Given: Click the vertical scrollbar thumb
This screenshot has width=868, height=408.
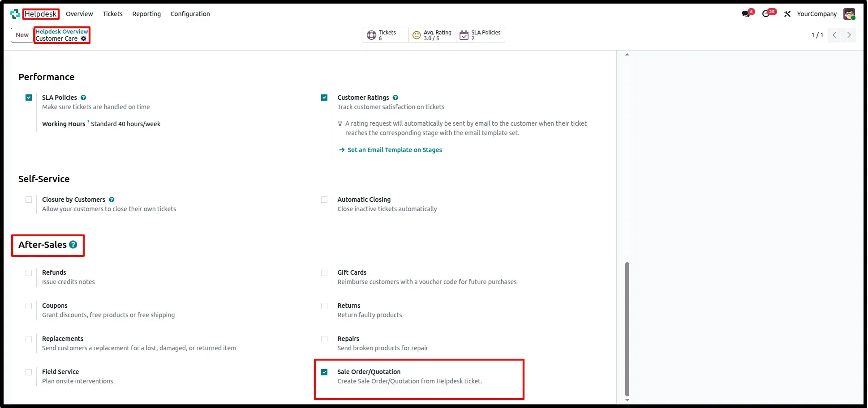Looking at the screenshot, I should (x=627, y=329).
